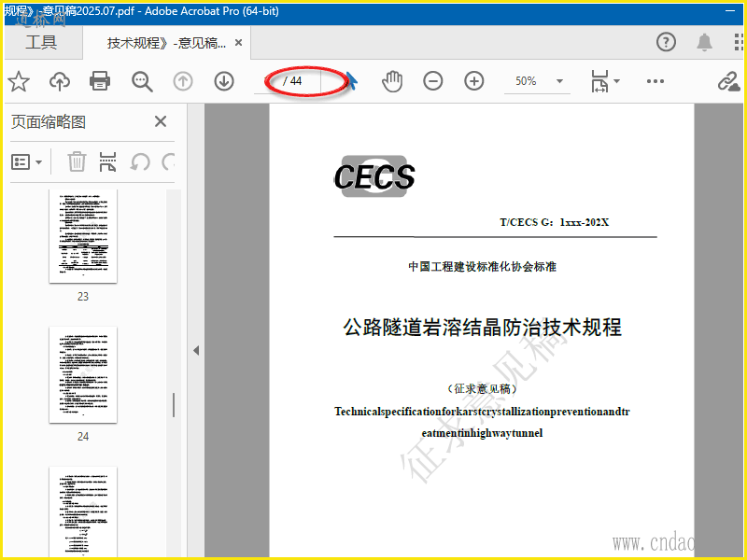Screen dimensions: 747x560
Task: Click the title 公路隧道岩溶结晶防治技术规程
Action: pos(482,328)
